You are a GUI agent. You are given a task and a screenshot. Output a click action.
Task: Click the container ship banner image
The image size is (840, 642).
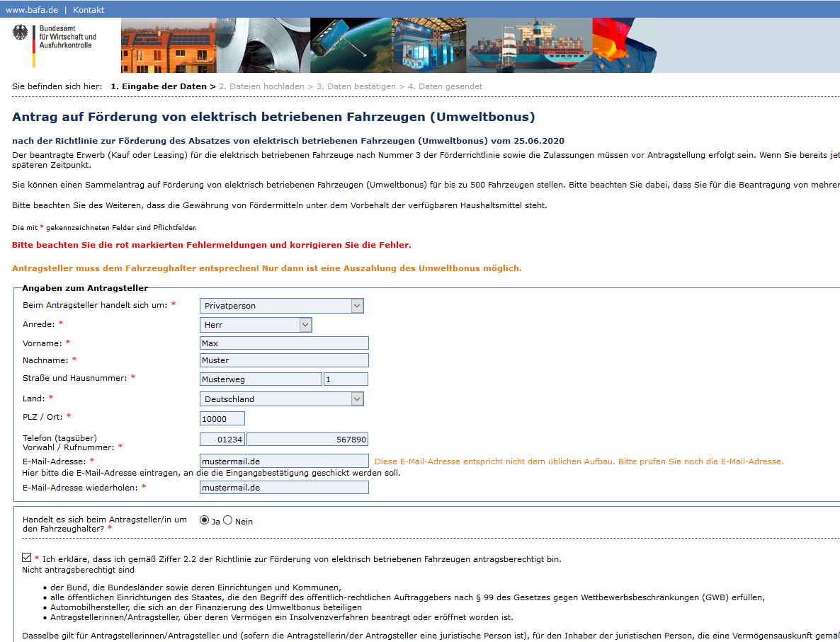pos(528,45)
